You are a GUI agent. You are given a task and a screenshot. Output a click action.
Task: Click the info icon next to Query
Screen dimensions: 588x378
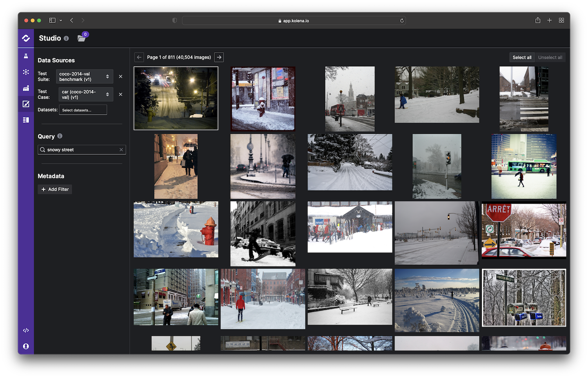pyautogui.click(x=60, y=136)
